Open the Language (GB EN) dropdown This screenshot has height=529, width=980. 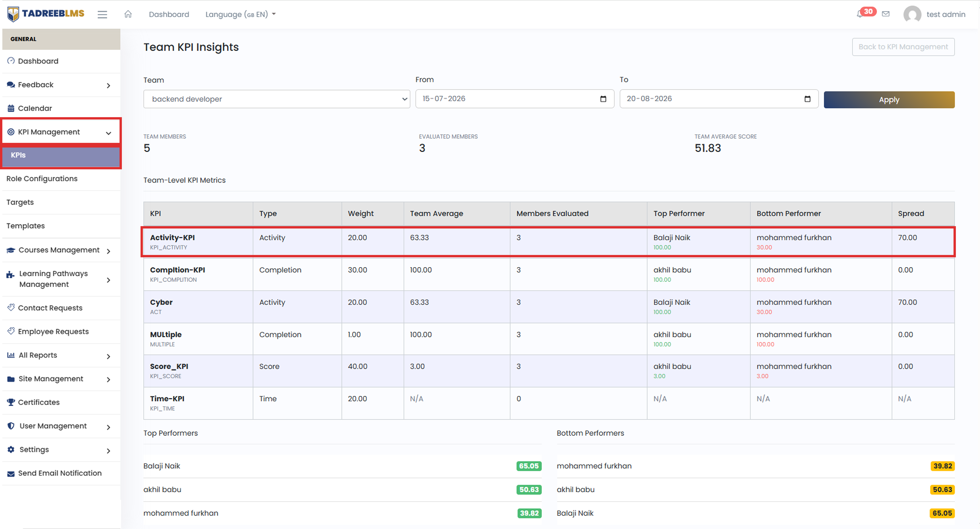tap(240, 14)
